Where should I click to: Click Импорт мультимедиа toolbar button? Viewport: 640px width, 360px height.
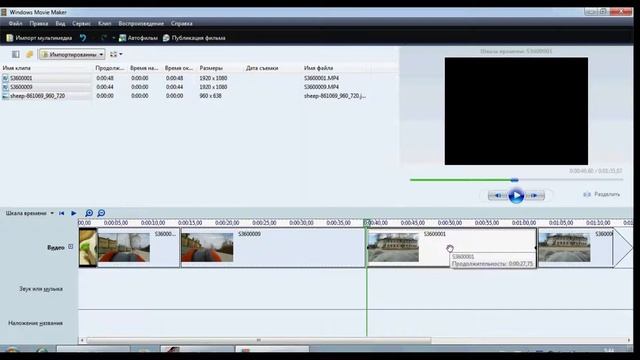click(39, 38)
